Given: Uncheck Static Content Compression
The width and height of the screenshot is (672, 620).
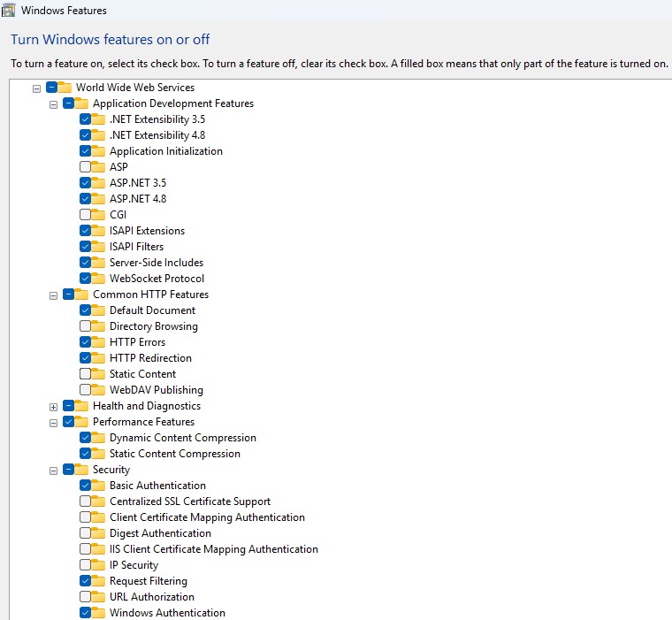Looking at the screenshot, I should coord(85,453).
